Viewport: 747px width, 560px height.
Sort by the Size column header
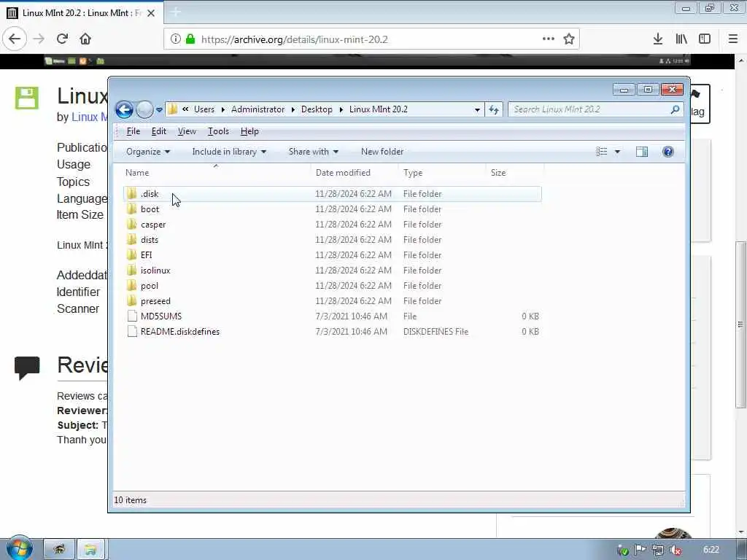(x=498, y=173)
